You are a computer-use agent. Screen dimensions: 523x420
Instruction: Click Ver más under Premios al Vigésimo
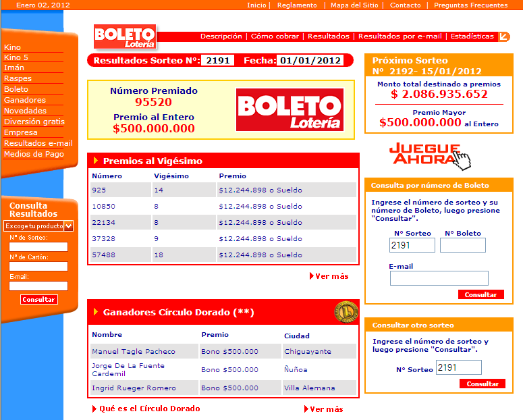click(x=329, y=276)
